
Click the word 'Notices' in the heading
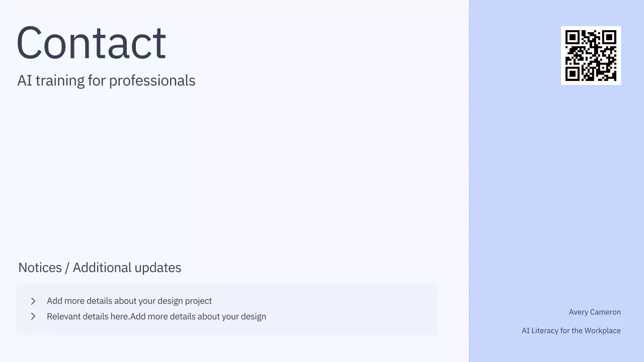tap(40, 267)
